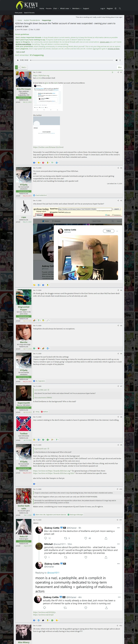Seek along the audio progress bar
Image resolution: width=138 pixels, height=644 pixels.
click(71, 60)
